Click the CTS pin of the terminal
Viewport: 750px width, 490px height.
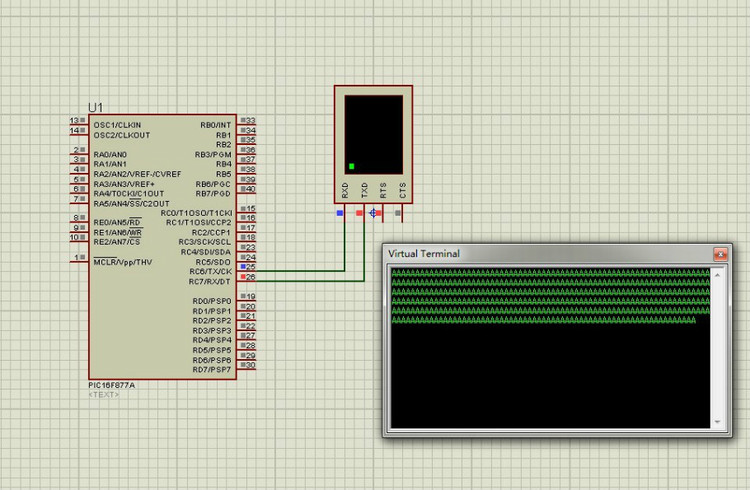(402, 213)
